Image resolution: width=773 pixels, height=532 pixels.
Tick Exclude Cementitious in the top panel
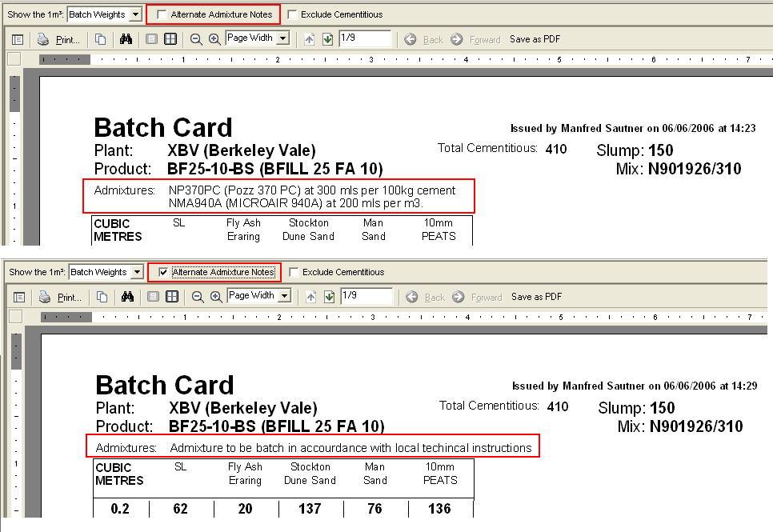[292, 14]
